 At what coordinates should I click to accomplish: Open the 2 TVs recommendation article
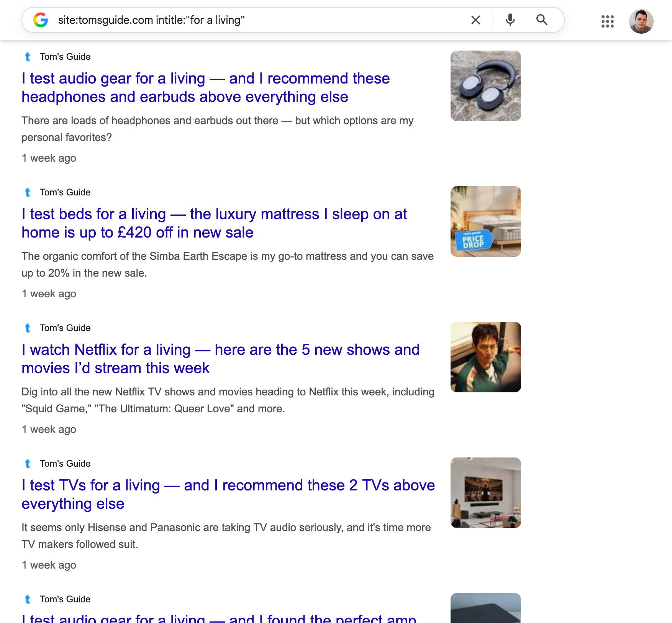(x=228, y=495)
